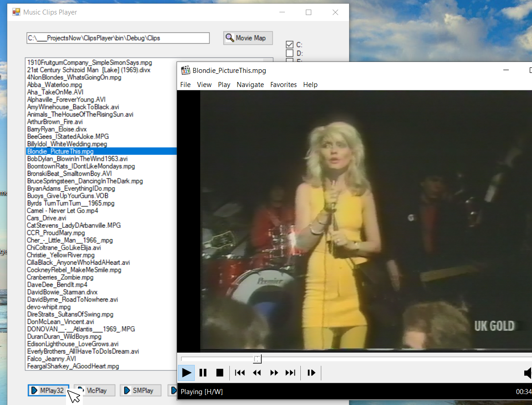Select DonMcLean_Vincent.avi clip
This screenshot has height=405, width=532.
click(x=61, y=322)
